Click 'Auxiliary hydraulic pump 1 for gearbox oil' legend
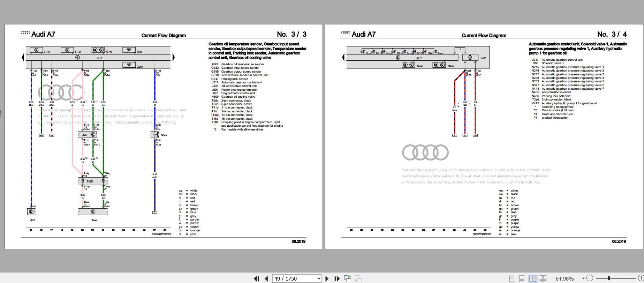Image resolution: width=644 pixels, height=283 pixels. (569, 103)
